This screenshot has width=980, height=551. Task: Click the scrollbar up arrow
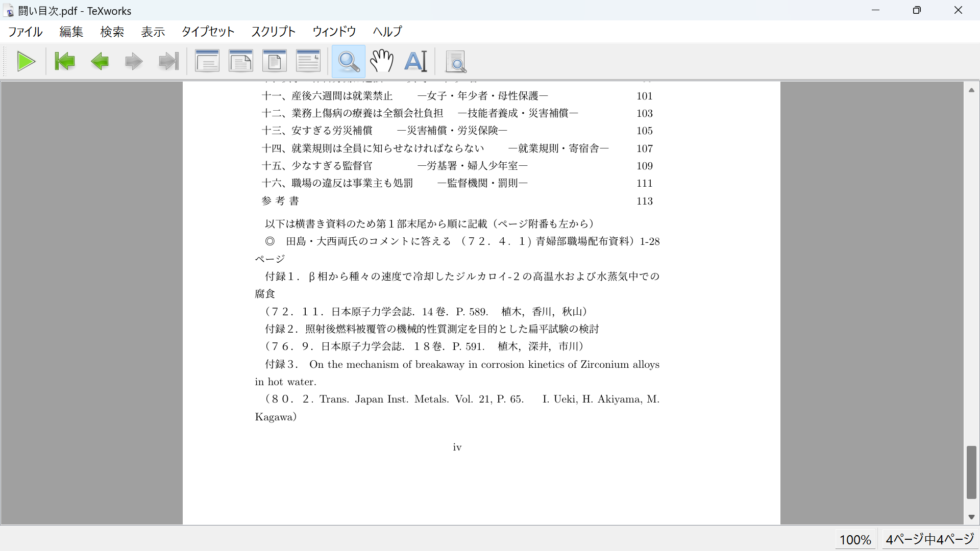(971, 90)
